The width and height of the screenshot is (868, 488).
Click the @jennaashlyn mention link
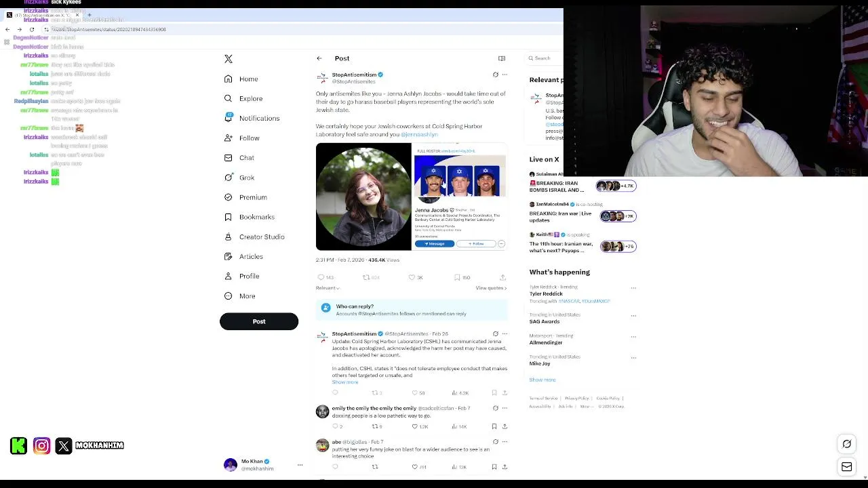pyautogui.click(x=419, y=135)
